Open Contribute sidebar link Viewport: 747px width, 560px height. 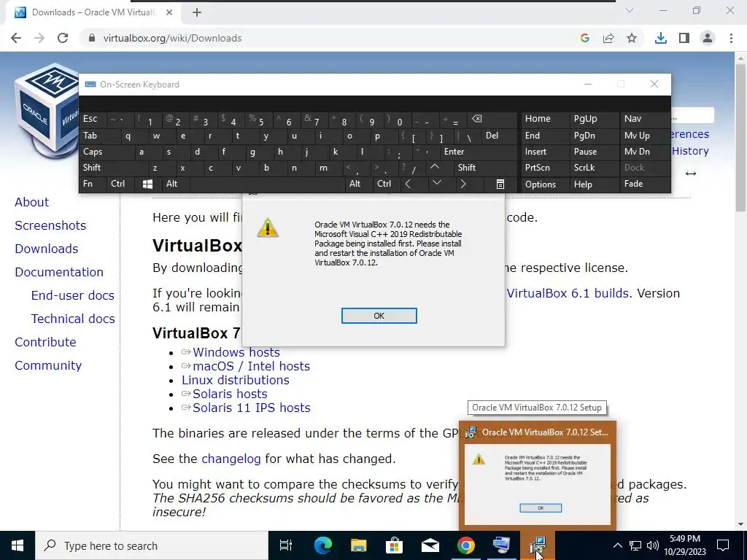coord(45,342)
